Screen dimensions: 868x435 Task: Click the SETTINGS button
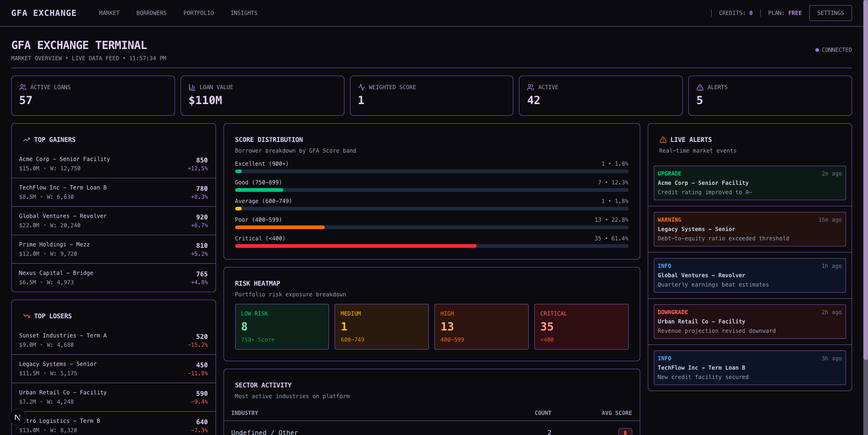830,13
